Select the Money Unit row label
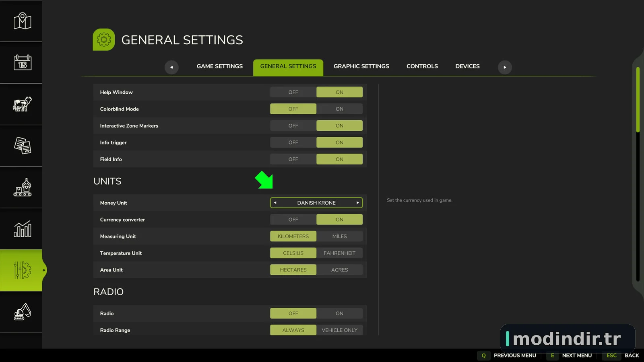Viewport: 644px width, 362px height. click(114, 203)
